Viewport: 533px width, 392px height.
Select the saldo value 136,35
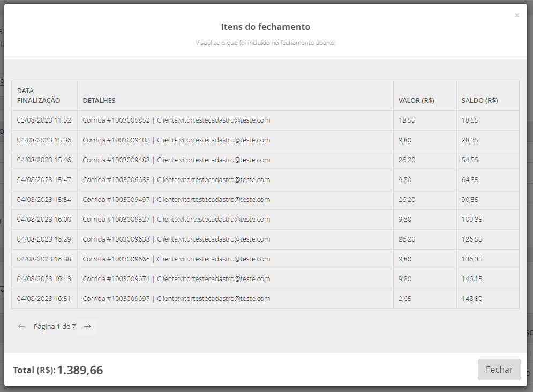tap(472, 259)
